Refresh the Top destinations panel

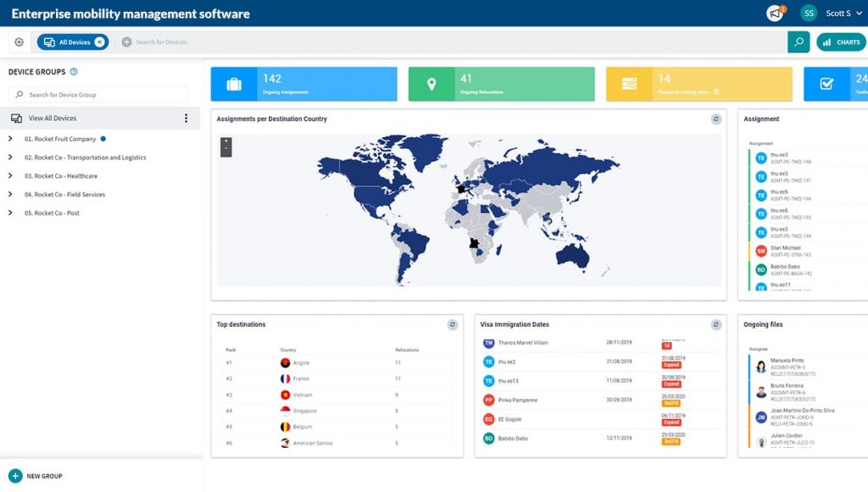point(452,324)
